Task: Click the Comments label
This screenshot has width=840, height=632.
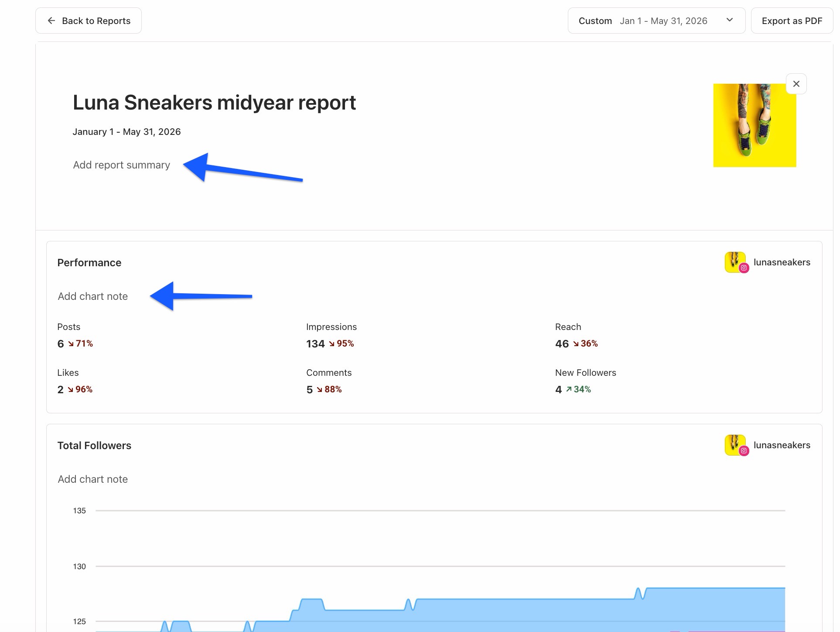Action: point(329,373)
